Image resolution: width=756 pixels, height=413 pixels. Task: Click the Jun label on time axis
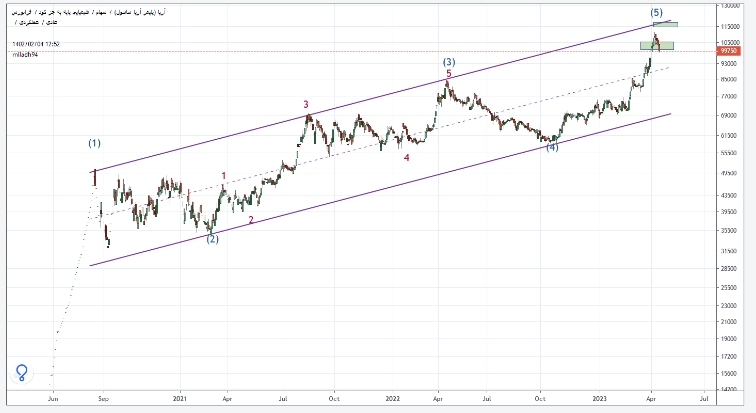pos(53,397)
